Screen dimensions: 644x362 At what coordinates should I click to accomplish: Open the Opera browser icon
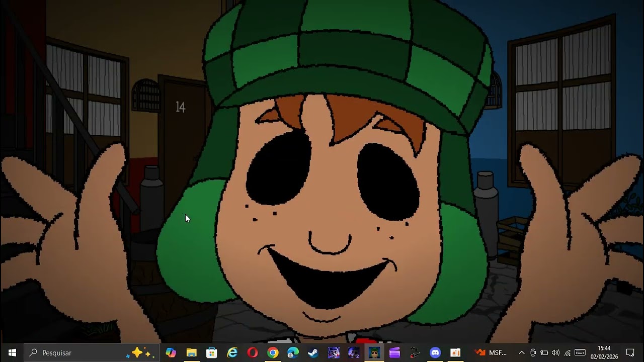click(253, 353)
